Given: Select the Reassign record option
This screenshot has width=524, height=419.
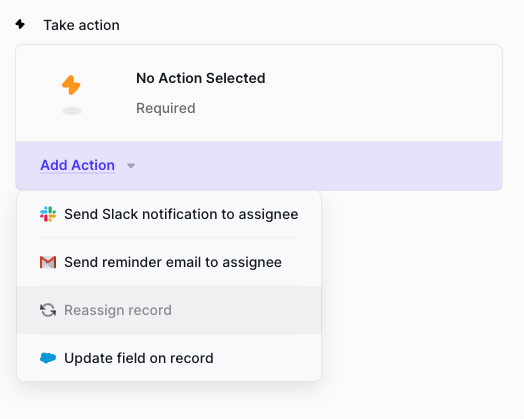Looking at the screenshot, I should (169, 310).
